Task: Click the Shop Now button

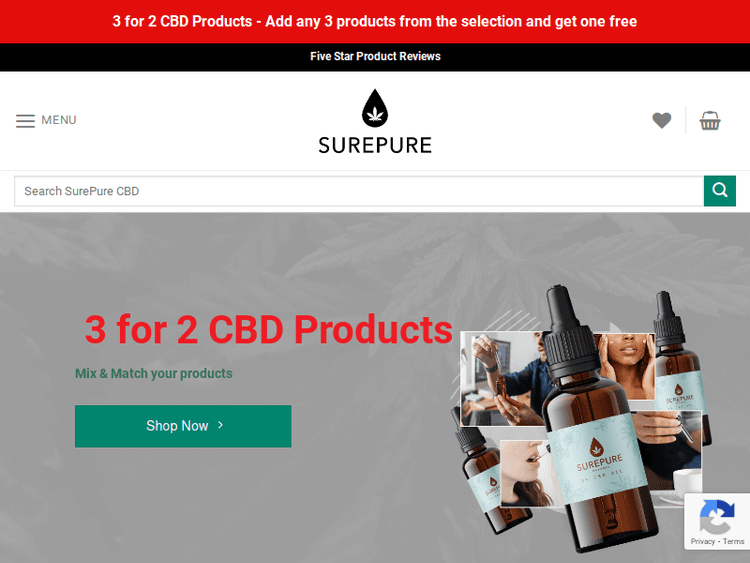Action: click(x=183, y=426)
